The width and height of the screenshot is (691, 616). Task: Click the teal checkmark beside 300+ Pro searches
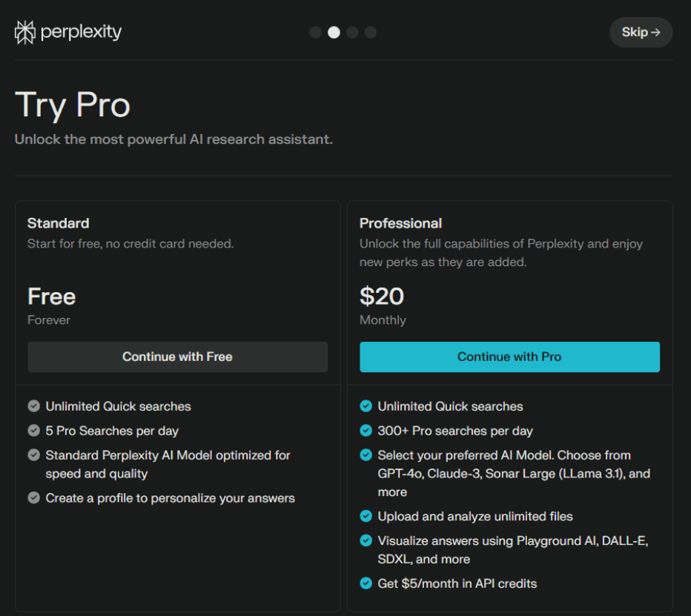point(366,431)
